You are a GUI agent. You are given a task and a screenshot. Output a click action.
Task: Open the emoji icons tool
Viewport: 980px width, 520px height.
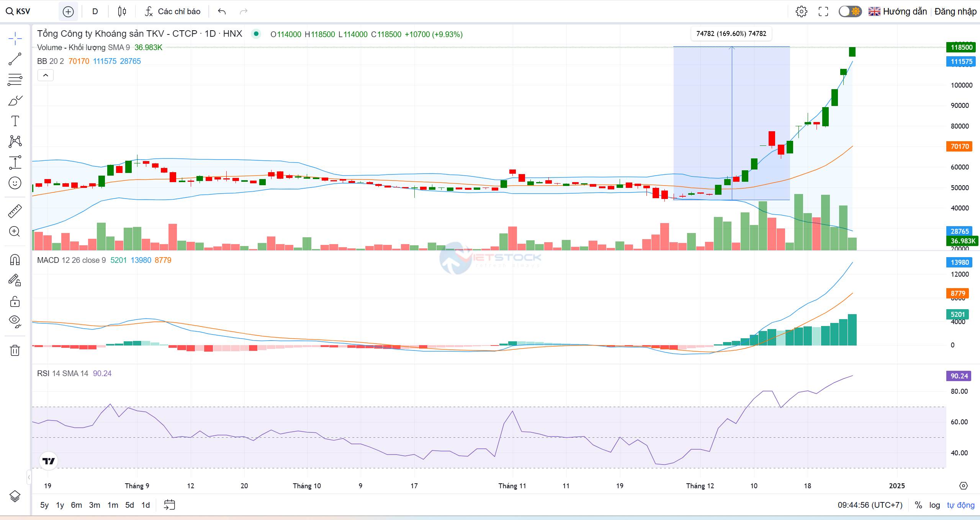point(15,183)
